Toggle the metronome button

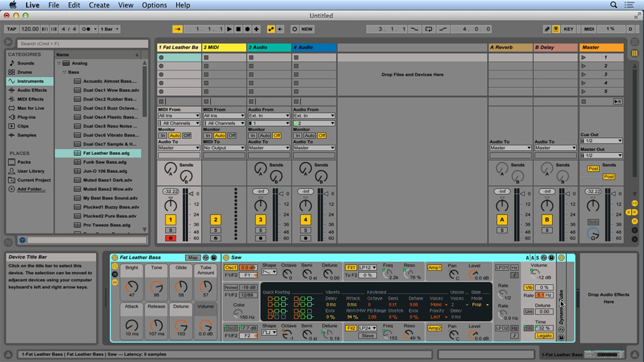pyautogui.click(x=86, y=29)
